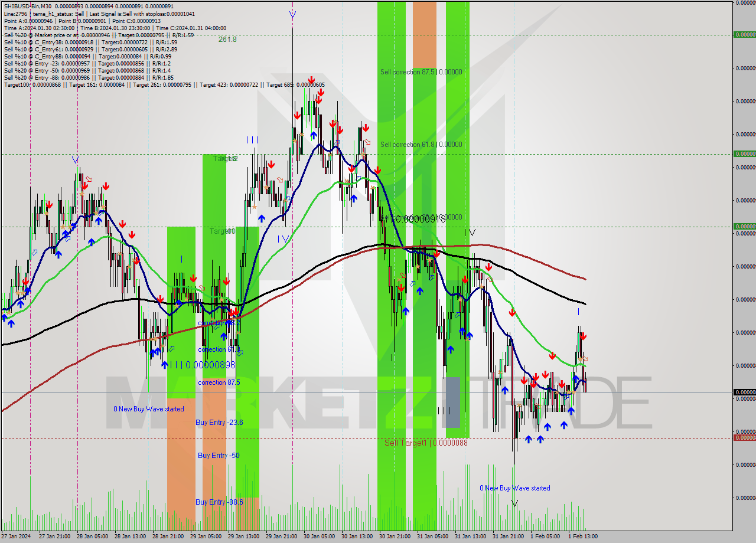Select the 'Buy Entry -50' label
This screenshot has width=756, height=543.
pyautogui.click(x=219, y=456)
